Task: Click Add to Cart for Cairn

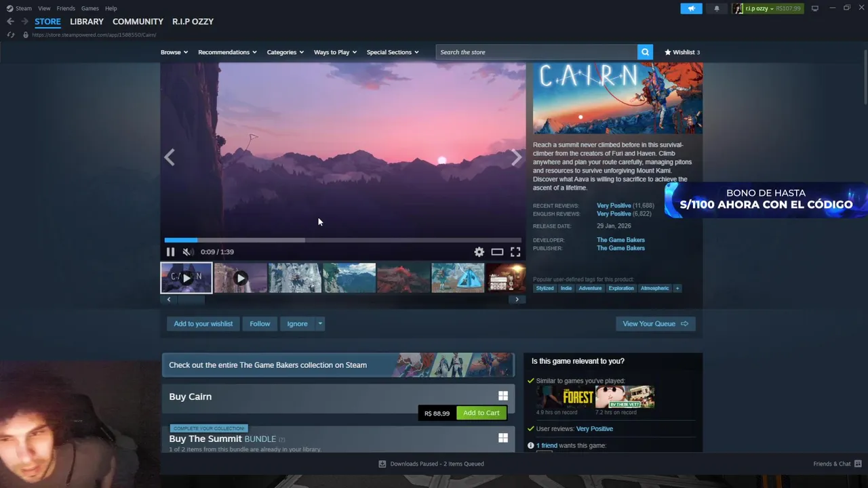Action: click(481, 413)
